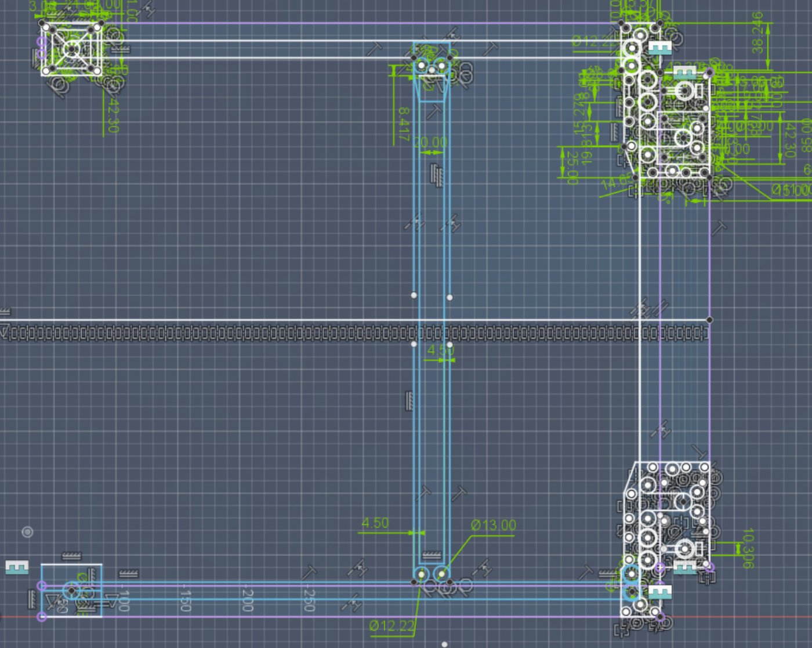The width and height of the screenshot is (812, 648).
Task: Select the upper-left white point on the vertical bar
Action: [x=414, y=295]
